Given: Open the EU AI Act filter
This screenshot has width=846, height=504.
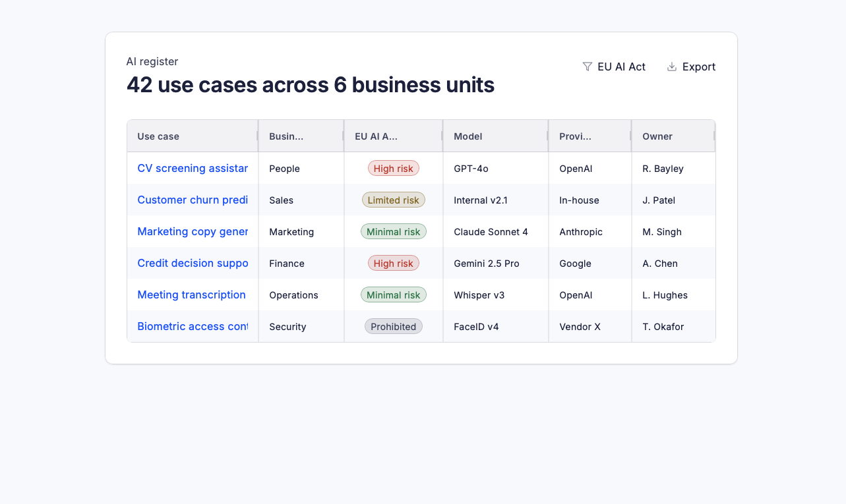Looking at the screenshot, I should (x=614, y=67).
